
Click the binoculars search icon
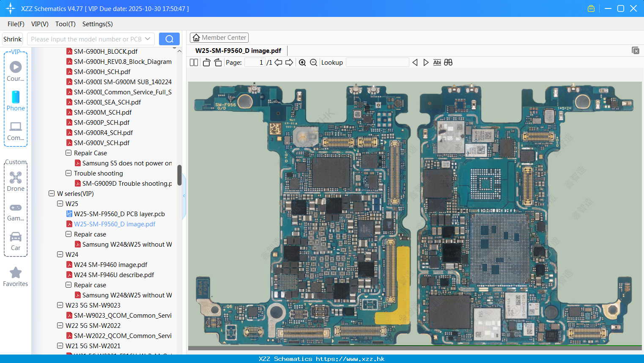pos(448,62)
